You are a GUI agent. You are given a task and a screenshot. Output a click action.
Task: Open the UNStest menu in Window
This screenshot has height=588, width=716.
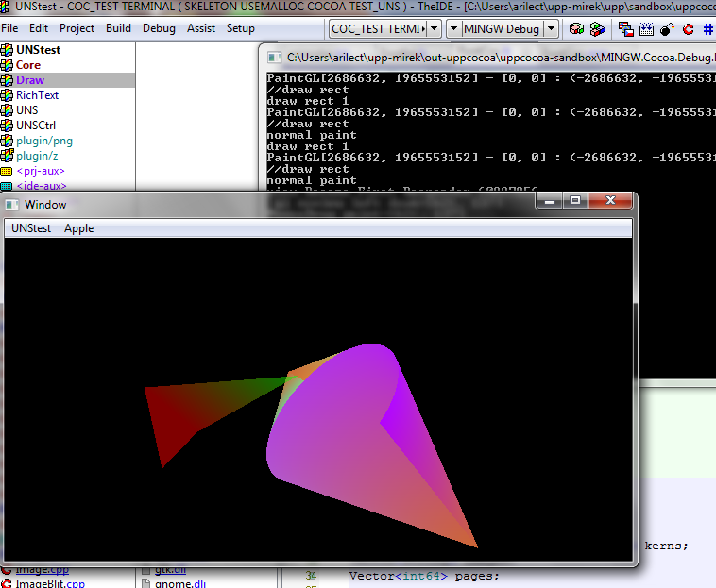click(x=31, y=228)
